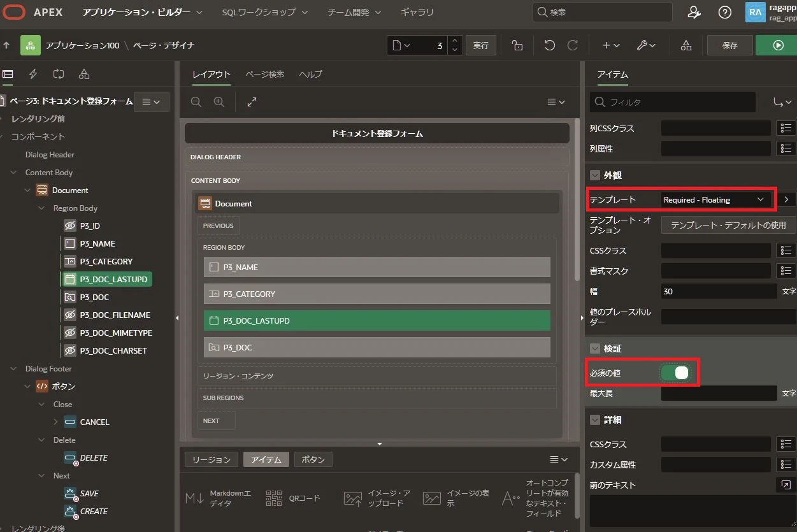Expand the layout pane to full size
The image size is (797, 532).
click(252, 102)
